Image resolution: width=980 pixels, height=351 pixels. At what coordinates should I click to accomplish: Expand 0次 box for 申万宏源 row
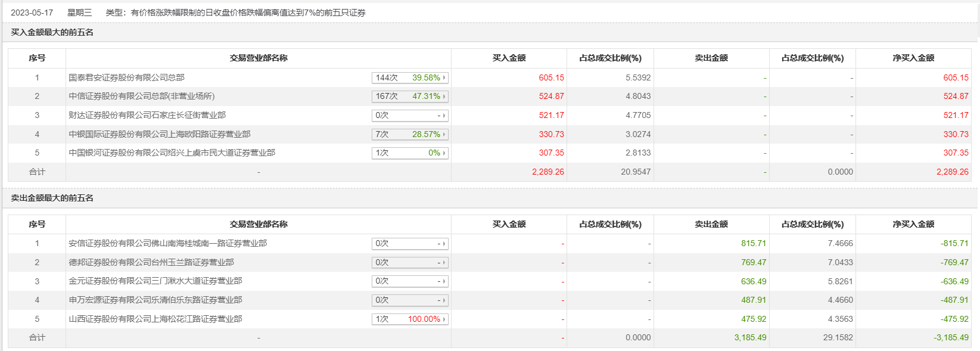tap(410, 300)
